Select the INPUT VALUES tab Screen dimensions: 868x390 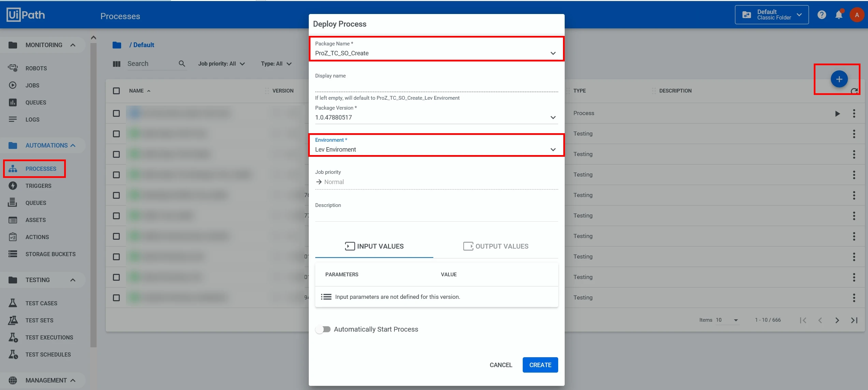click(x=374, y=246)
